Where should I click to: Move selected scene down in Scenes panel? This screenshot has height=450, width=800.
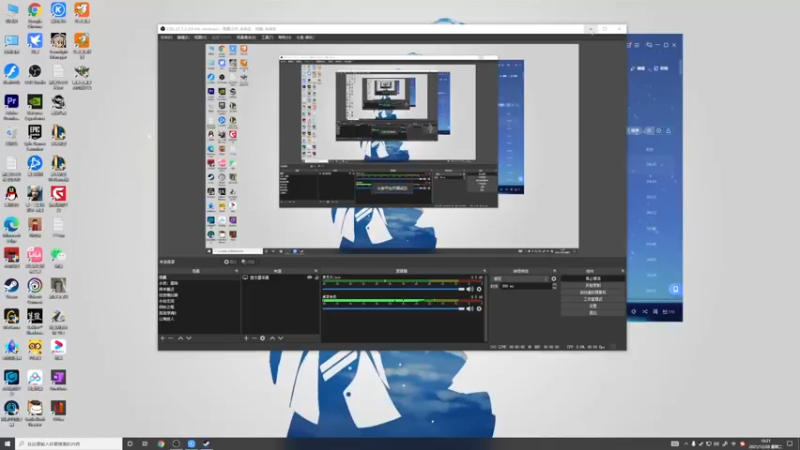[189, 338]
